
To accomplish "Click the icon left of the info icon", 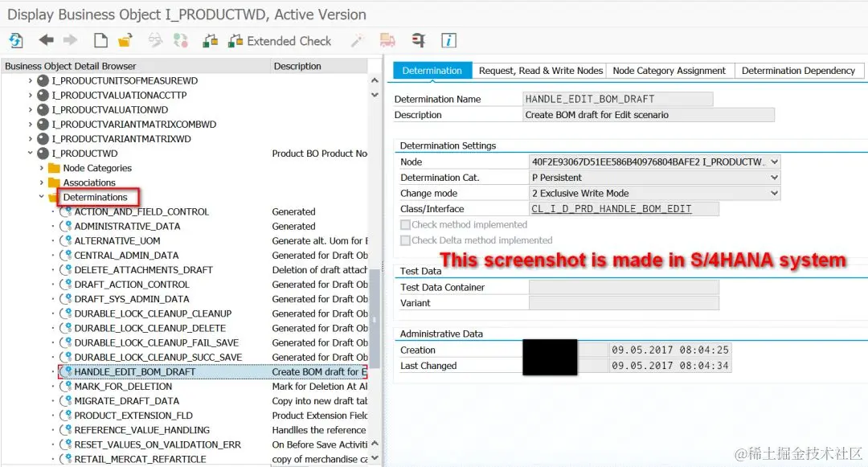I will tap(419, 40).
